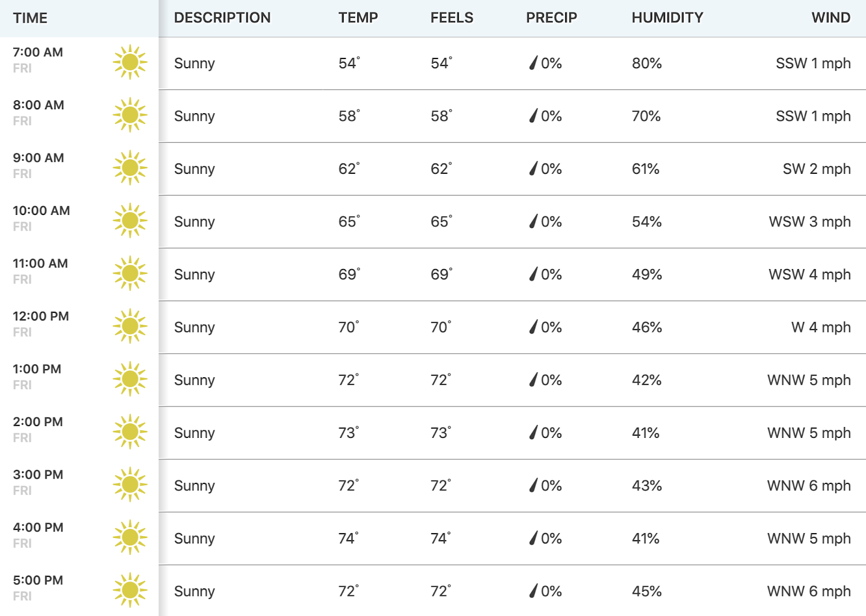Select the 74° temp at 4:00 PM

tap(349, 538)
